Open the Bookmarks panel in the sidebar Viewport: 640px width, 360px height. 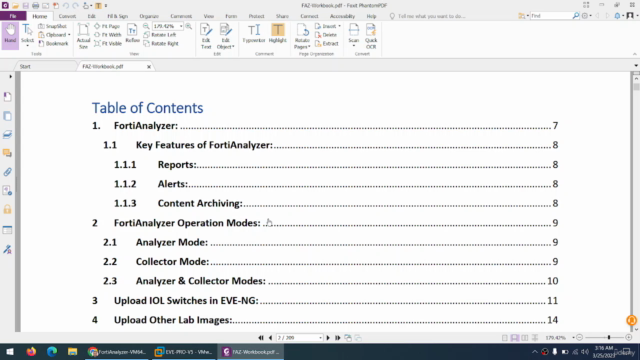tap(7, 97)
